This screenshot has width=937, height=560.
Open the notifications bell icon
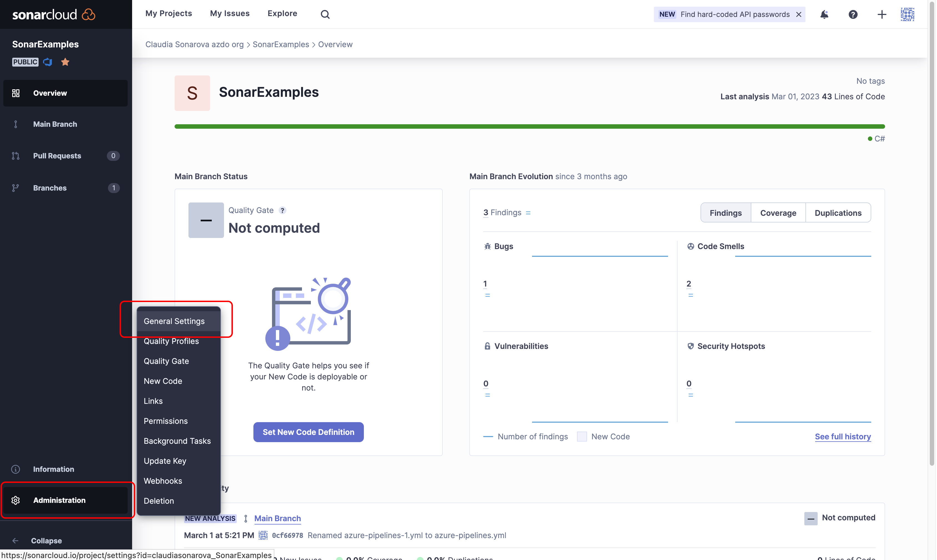click(x=824, y=14)
